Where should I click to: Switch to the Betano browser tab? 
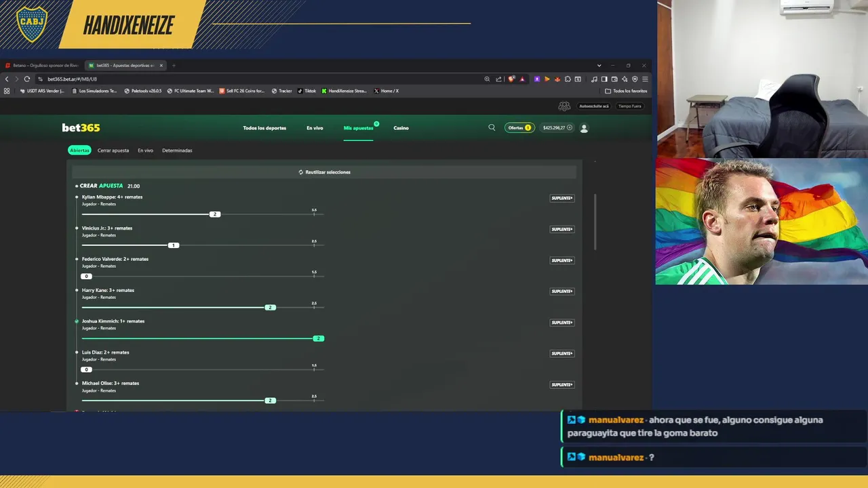click(42, 66)
